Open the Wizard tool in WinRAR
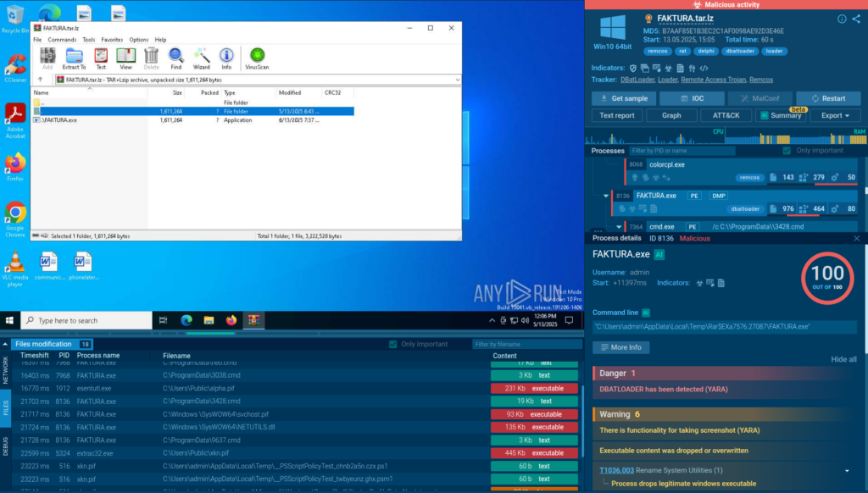This screenshot has width=868, height=493. click(201, 58)
